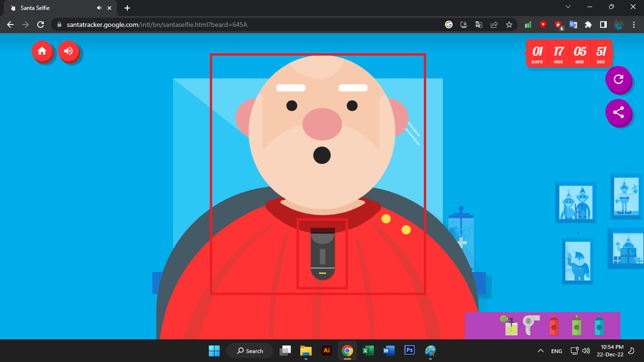Close the Santa Selfie tab

(x=109, y=8)
